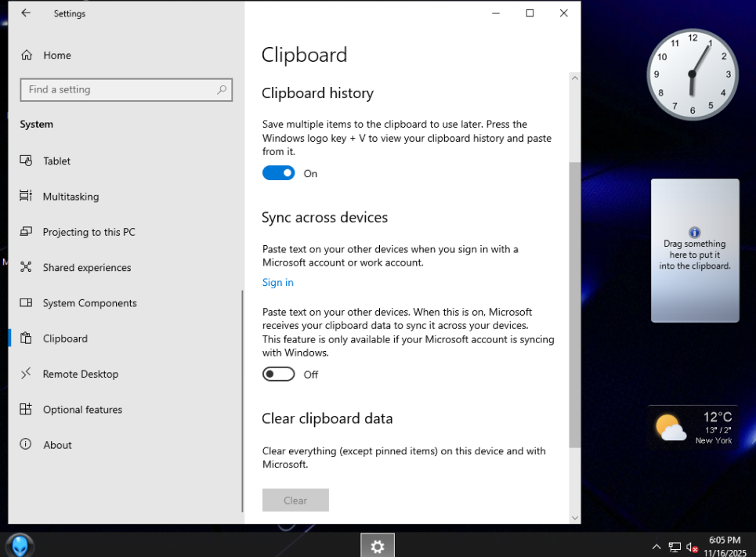Enable the Sync across devices toggle
This screenshot has height=557, width=756.
click(278, 374)
